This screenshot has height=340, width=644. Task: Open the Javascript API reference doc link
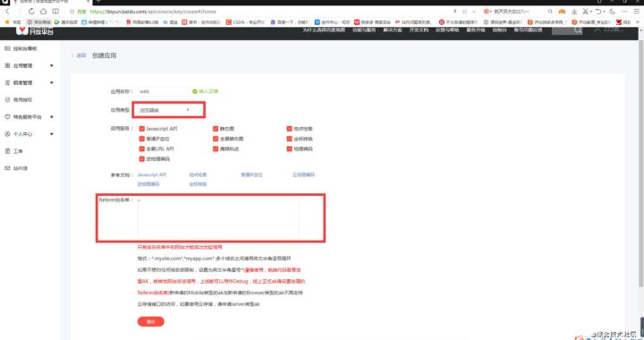[151, 175]
